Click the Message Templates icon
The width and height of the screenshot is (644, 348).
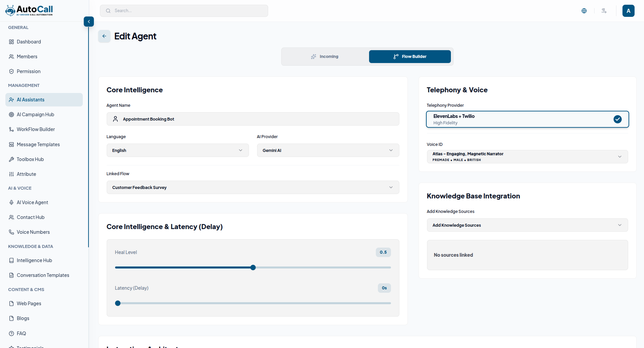(x=11, y=145)
